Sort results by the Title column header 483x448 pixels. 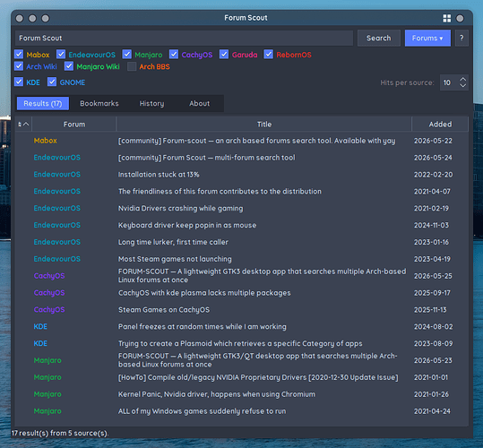pos(264,124)
